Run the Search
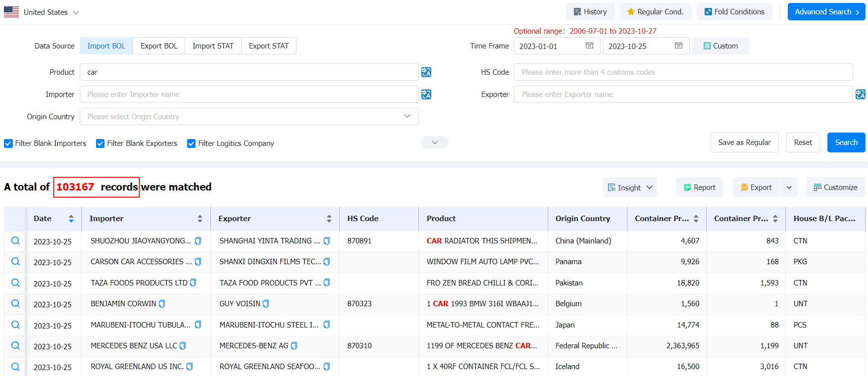This screenshot has width=868, height=376. tap(846, 142)
